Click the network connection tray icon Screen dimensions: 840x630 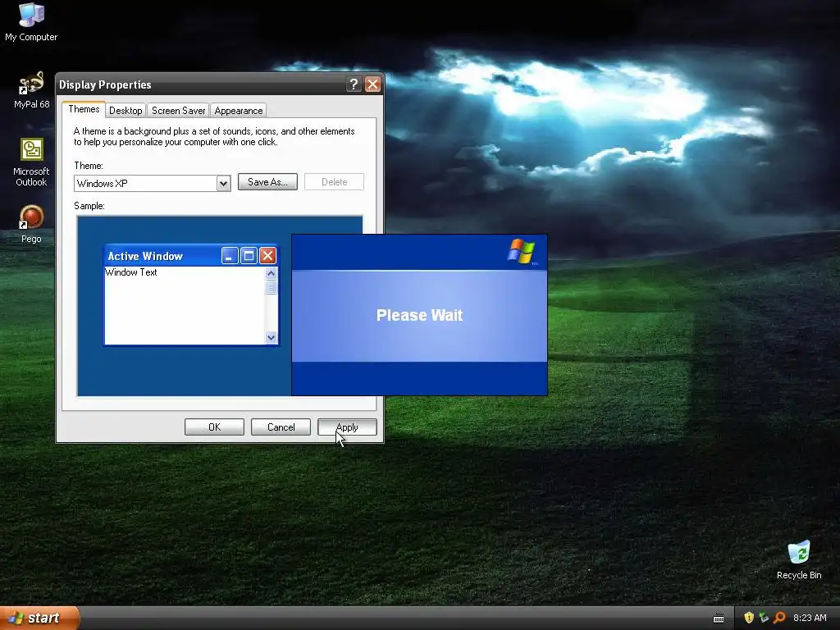[x=764, y=618]
